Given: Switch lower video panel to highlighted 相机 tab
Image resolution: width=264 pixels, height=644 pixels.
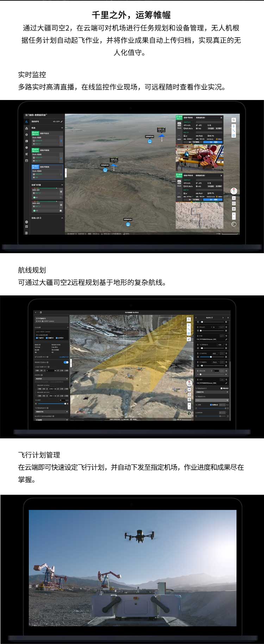Looking at the screenshot, I should pos(213,200).
